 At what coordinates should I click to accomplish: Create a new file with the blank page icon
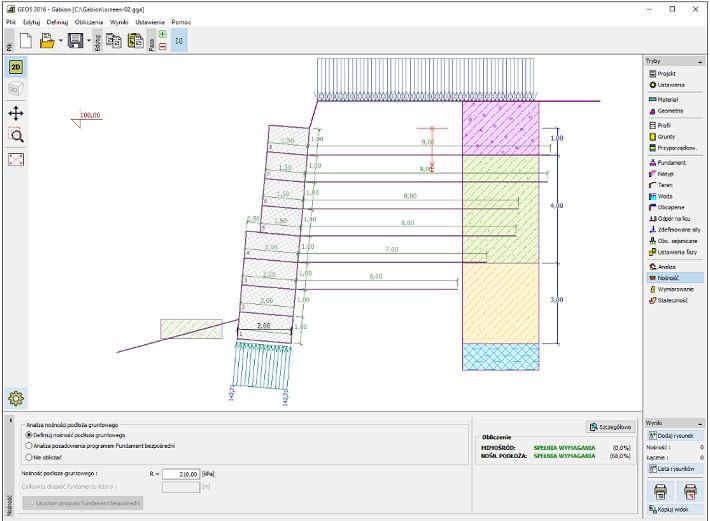point(26,41)
